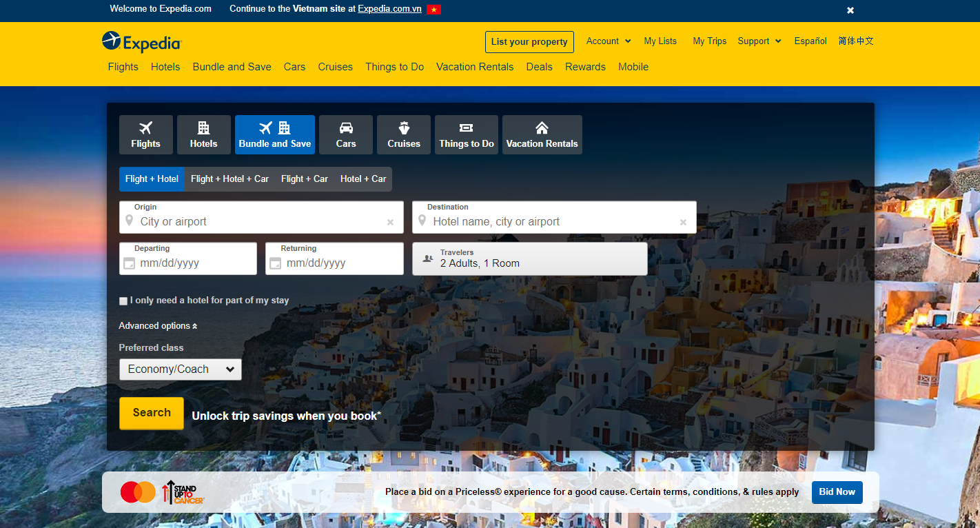Image resolution: width=980 pixels, height=528 pixels.
Task: Open the Support dropdown menu
Action: click(759, 41)
